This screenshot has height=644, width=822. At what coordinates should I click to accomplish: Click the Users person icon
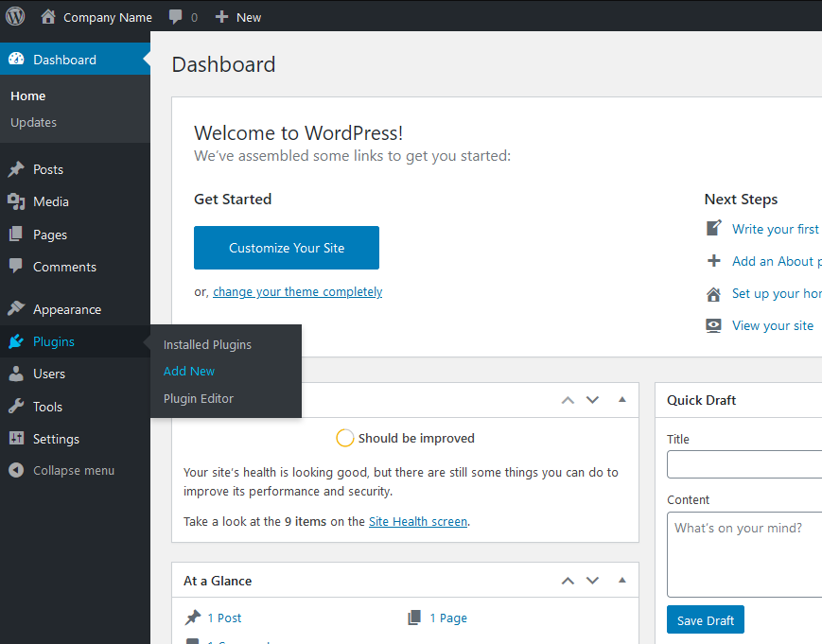coord(16,374)
